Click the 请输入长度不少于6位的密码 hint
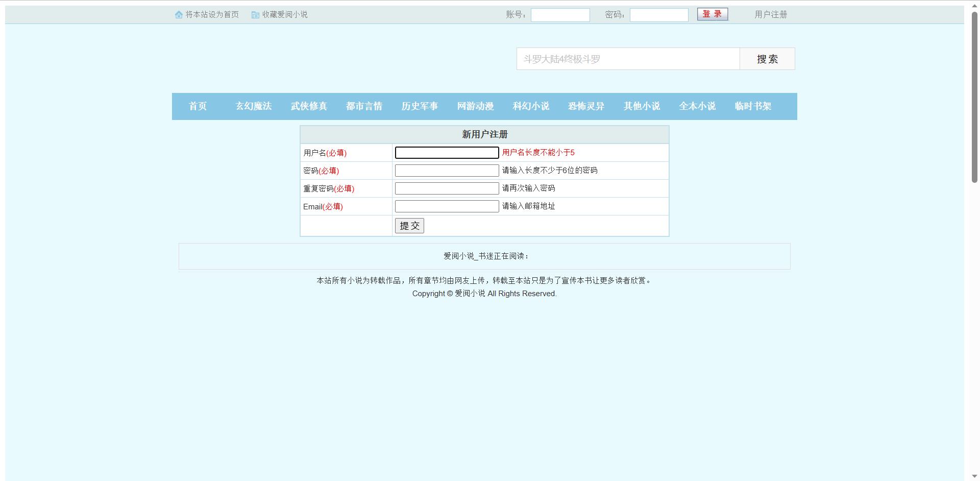This screenshot has height=481, width=980. (550, 171)
